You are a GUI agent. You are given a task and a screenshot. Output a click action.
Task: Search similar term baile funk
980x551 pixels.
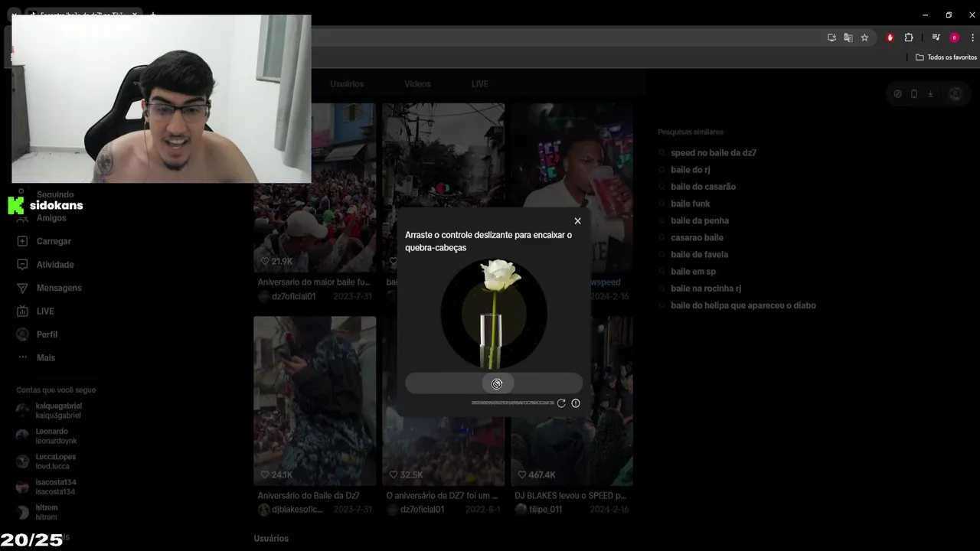pyautogui.click(x=691, y=204)
